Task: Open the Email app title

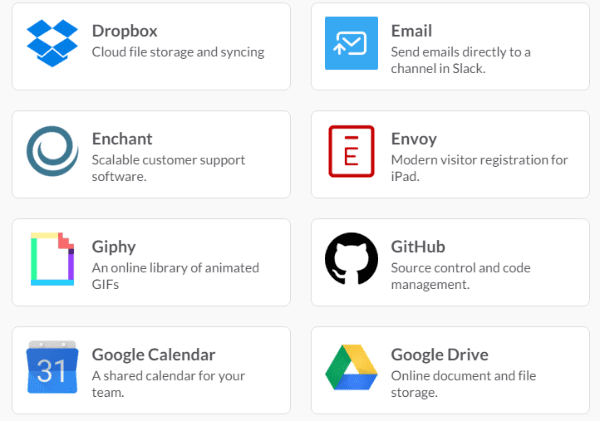Action: (412, 31)
